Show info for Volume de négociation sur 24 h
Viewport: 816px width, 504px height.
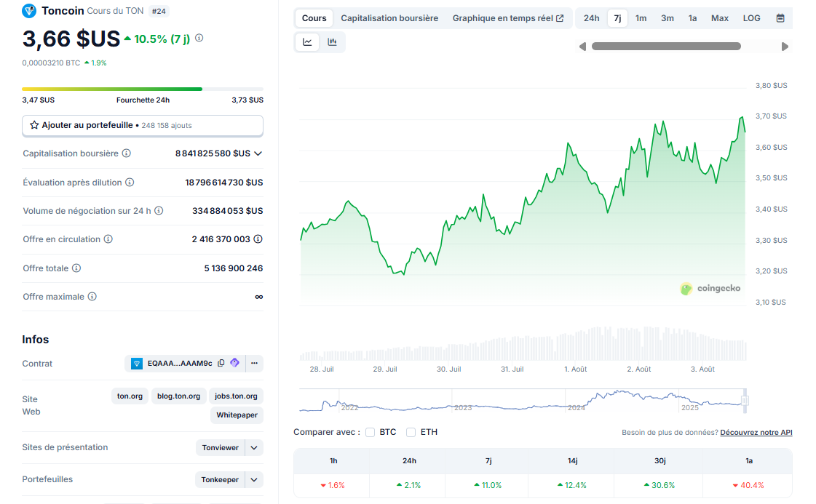click(x=159, y=211)
